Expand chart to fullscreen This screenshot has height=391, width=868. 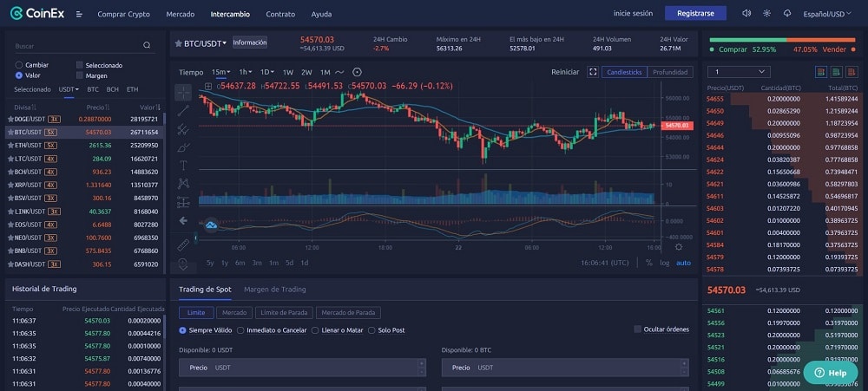(593, 72)
